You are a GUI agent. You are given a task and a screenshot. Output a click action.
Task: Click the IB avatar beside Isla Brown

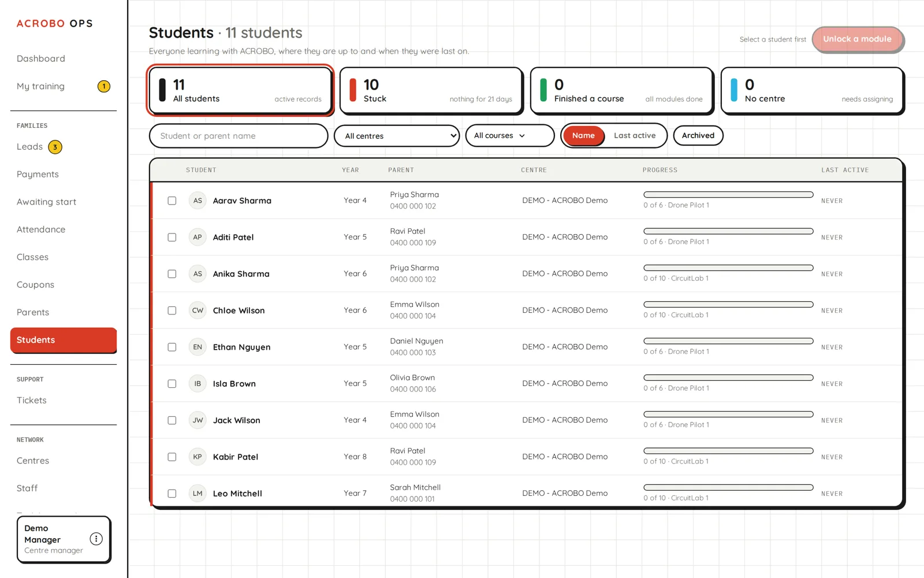[198, 384]
